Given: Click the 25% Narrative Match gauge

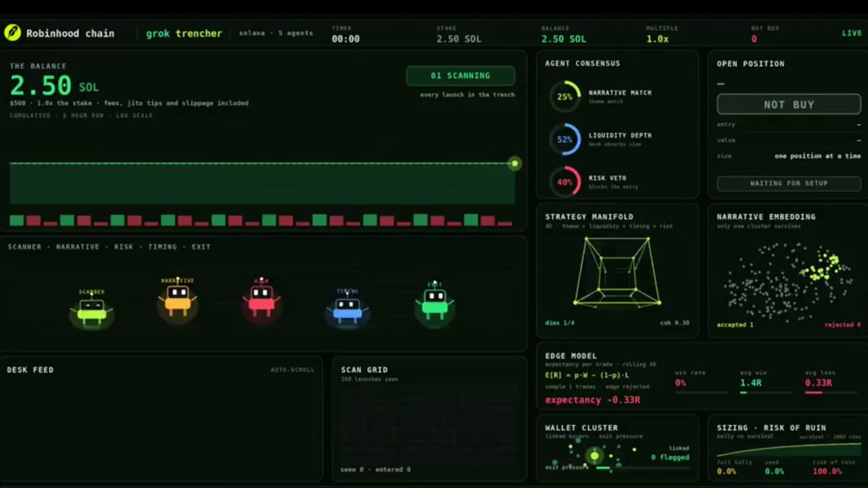Looking at the screenshot, I should 564,96.
